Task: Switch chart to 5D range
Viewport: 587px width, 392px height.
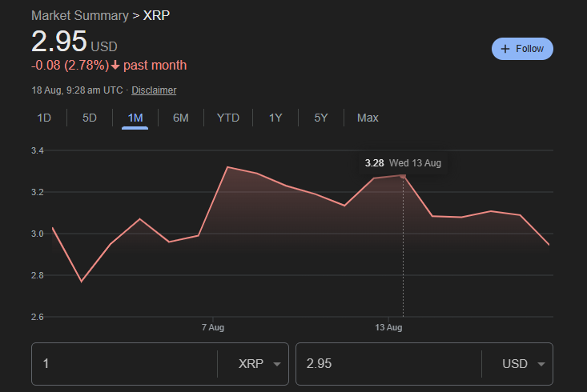Action: (90, 118)
